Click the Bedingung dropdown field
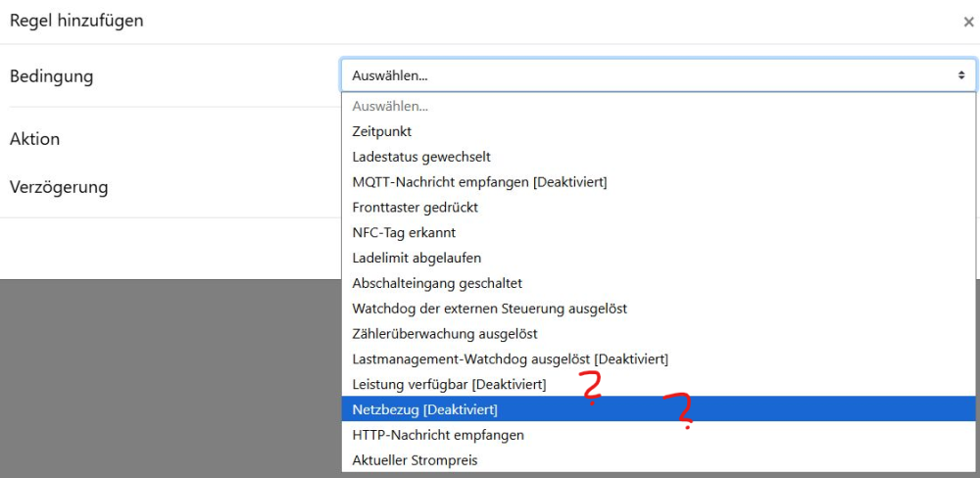980x478 pixels. [658, 75]
